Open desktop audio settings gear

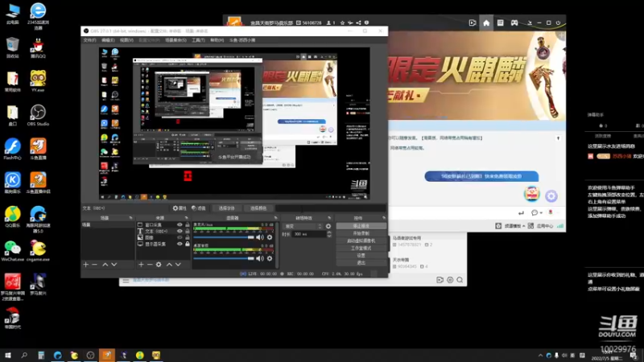(x=270, y=258)
